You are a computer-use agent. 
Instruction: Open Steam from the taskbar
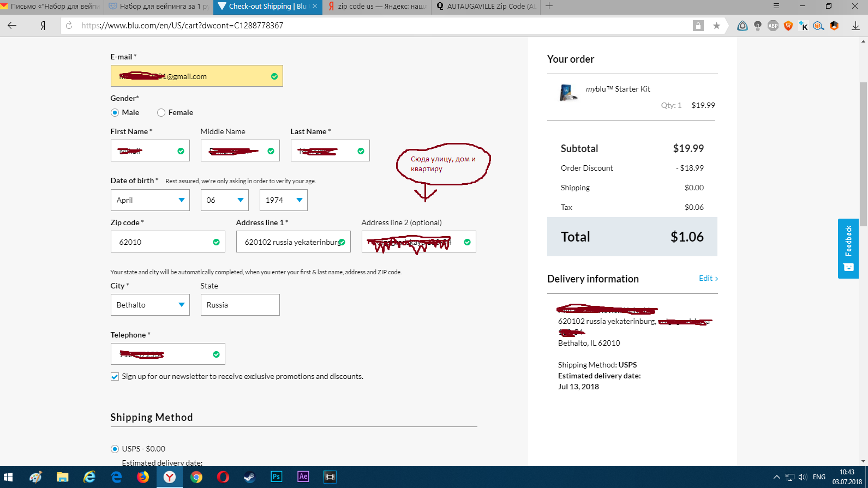click(x=249, y=477)
